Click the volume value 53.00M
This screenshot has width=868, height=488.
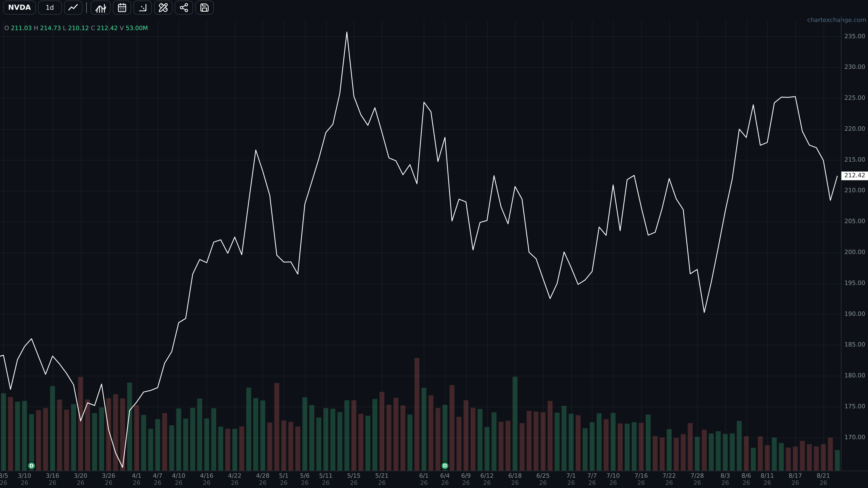click(136, 28)
